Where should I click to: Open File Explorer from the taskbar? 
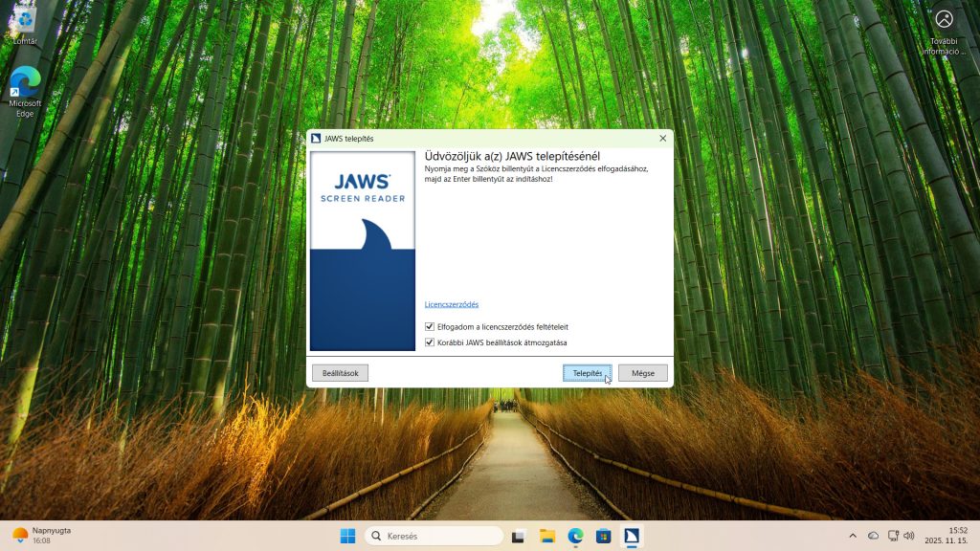click(546, 536)
